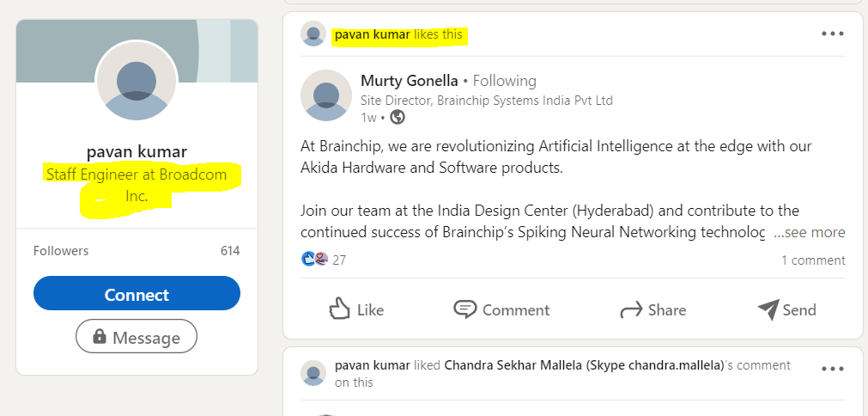
Task: Open three-dot menu on Murty Gonella post
Action: click(833, 34)
